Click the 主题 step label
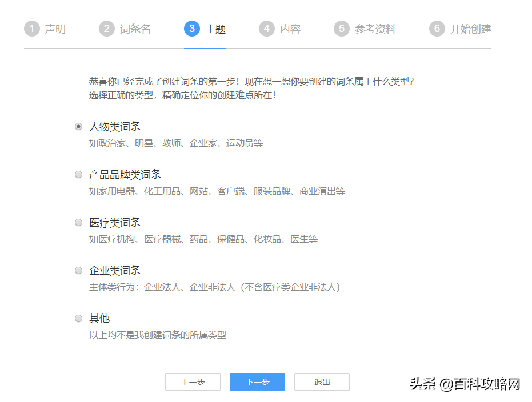Viewport: 532px width, 402px height. click(x=215, y=29)
